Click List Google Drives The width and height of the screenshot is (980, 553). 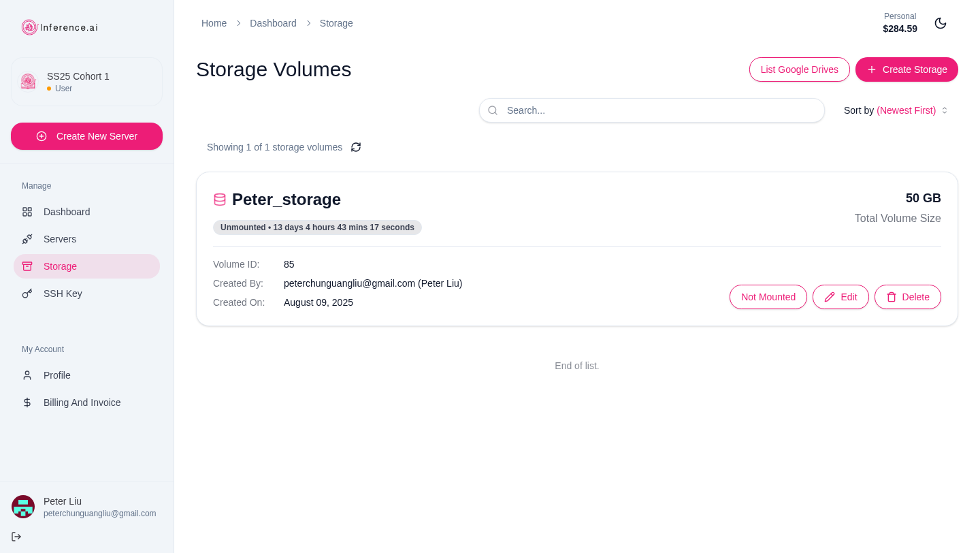coord(799,69)
